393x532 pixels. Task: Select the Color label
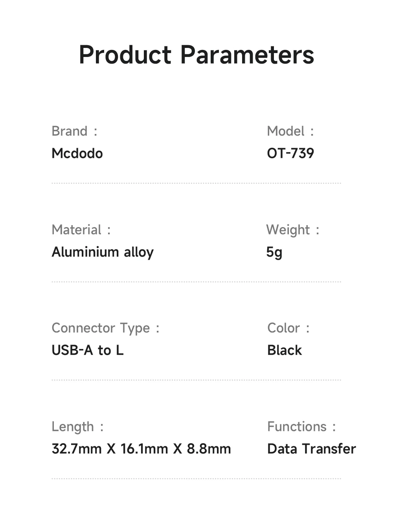pos(288,328)
